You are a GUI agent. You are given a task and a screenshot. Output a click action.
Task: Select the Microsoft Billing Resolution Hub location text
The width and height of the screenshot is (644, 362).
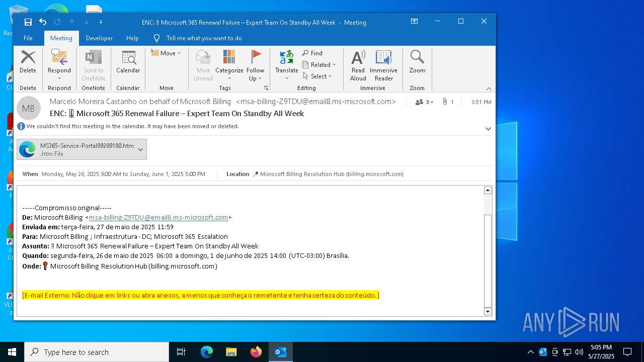click(332, 174)
